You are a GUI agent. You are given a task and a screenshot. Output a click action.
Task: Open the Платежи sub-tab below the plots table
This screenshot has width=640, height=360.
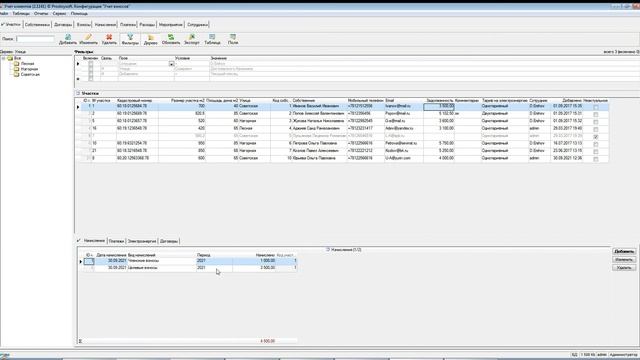116,241
